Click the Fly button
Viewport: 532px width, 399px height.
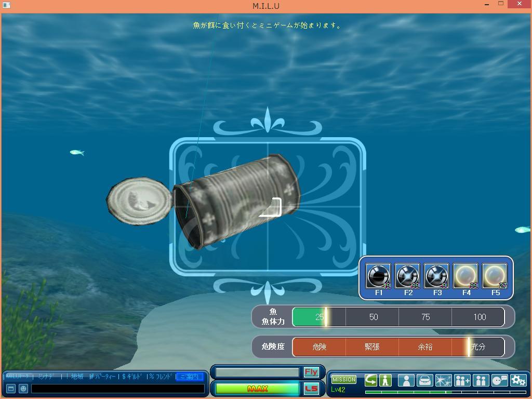[311, 372]
